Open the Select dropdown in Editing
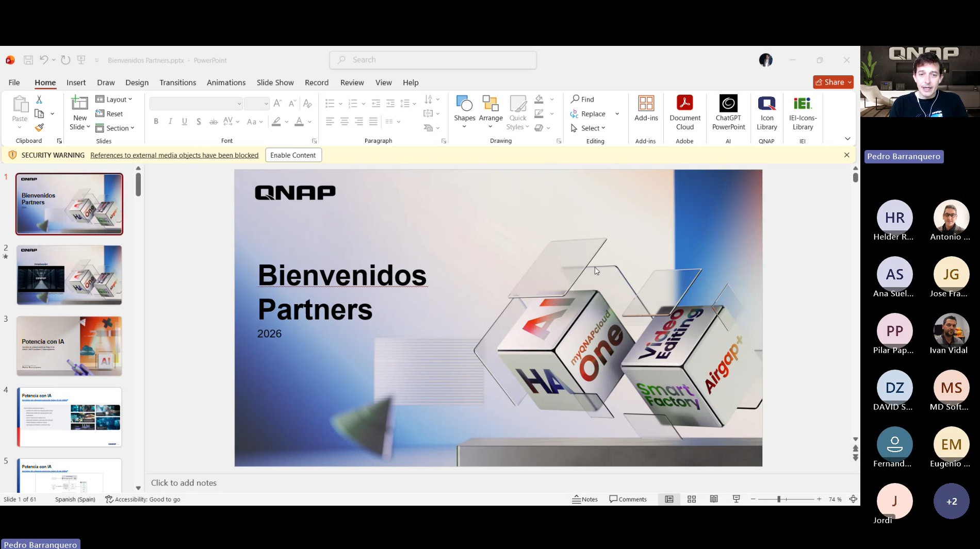This screenshot has width=980, height=549. pos(589,128)
